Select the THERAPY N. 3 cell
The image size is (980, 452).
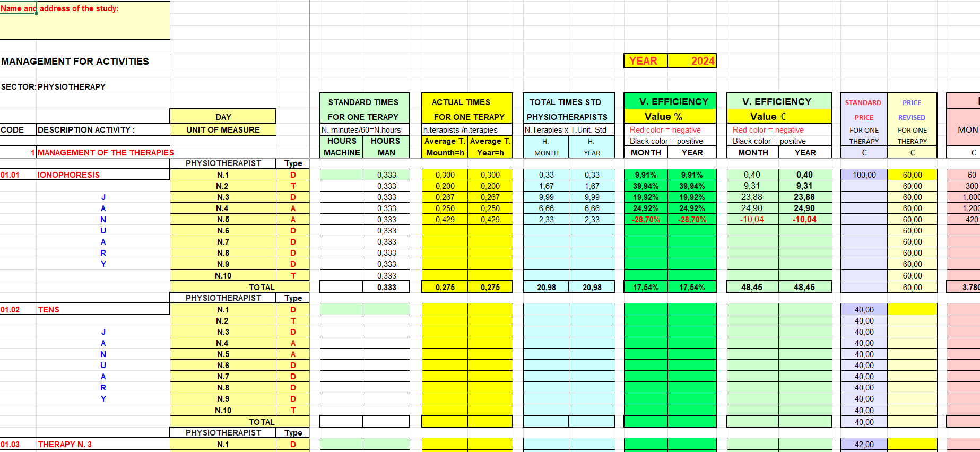coord(103,444)
